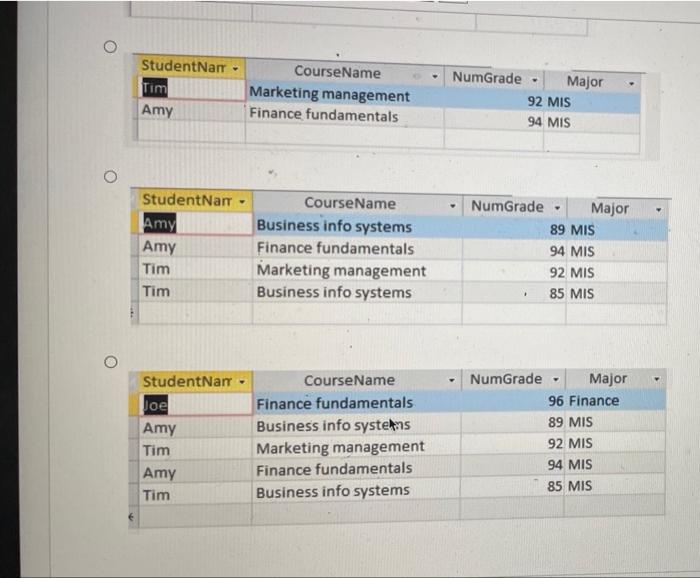The width and height of the screenshot is (700, 578).
Task: Open StudentName dropdown in the four-row table
Action: [242, 202]
